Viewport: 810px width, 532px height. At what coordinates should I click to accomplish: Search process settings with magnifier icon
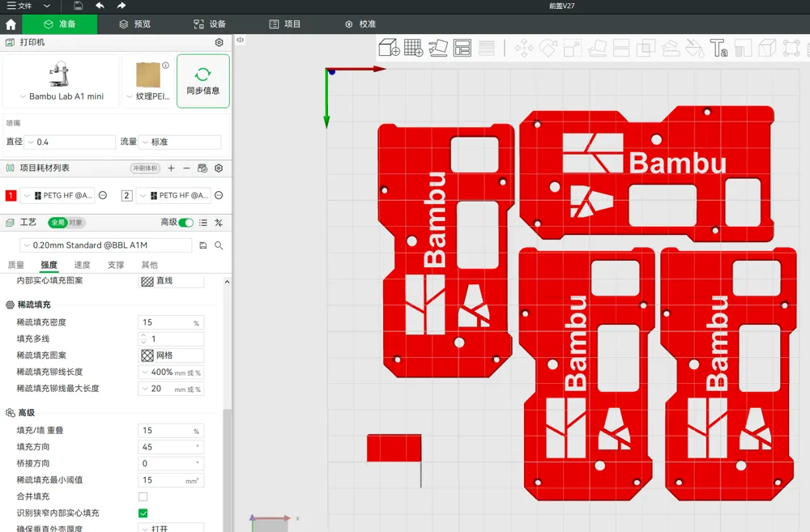click(x=219, y=245)
